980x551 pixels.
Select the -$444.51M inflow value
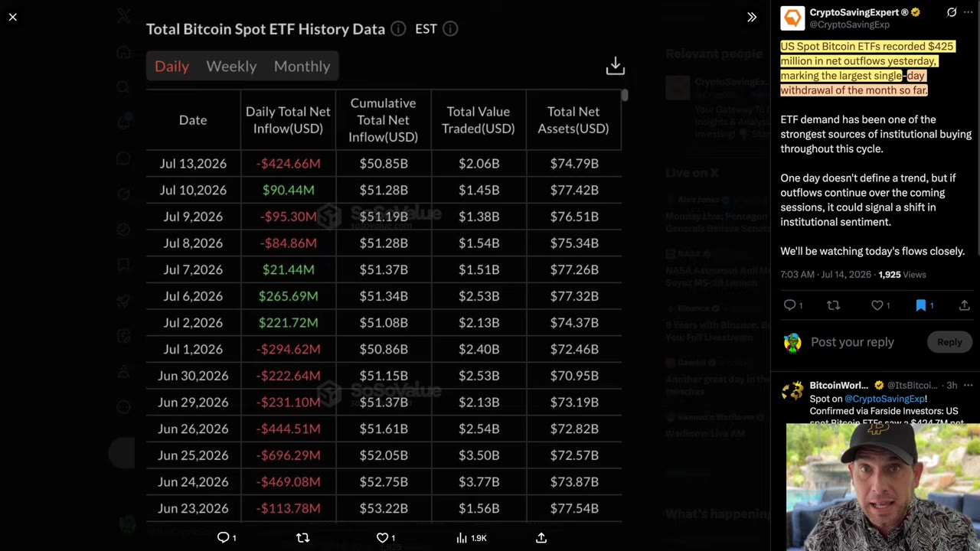[x=289, y=429]
